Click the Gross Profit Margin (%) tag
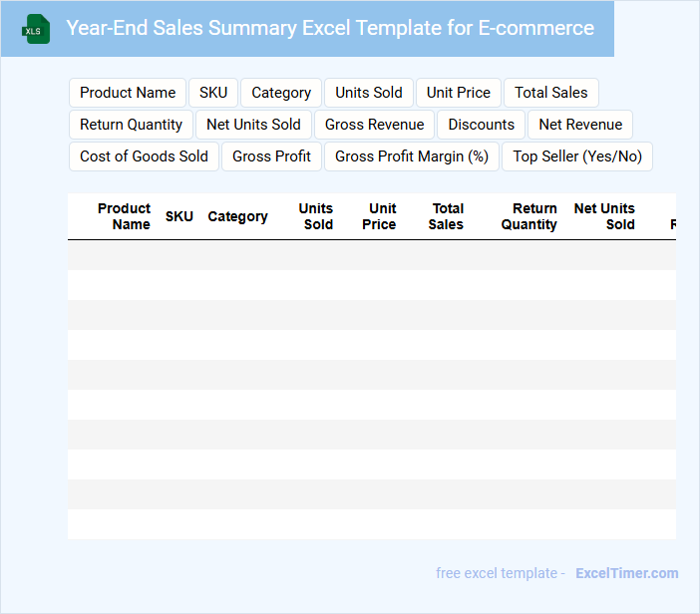The height and width of the screenshot is (614, 700). pos(412,156)
